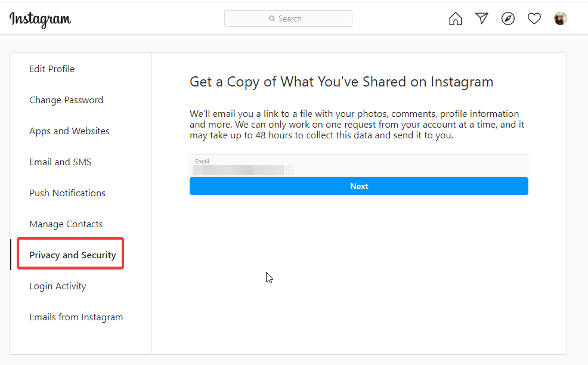Screen dimensions: 588x365
Task: Open Email and SMS settings
Action: click(60, 162)
